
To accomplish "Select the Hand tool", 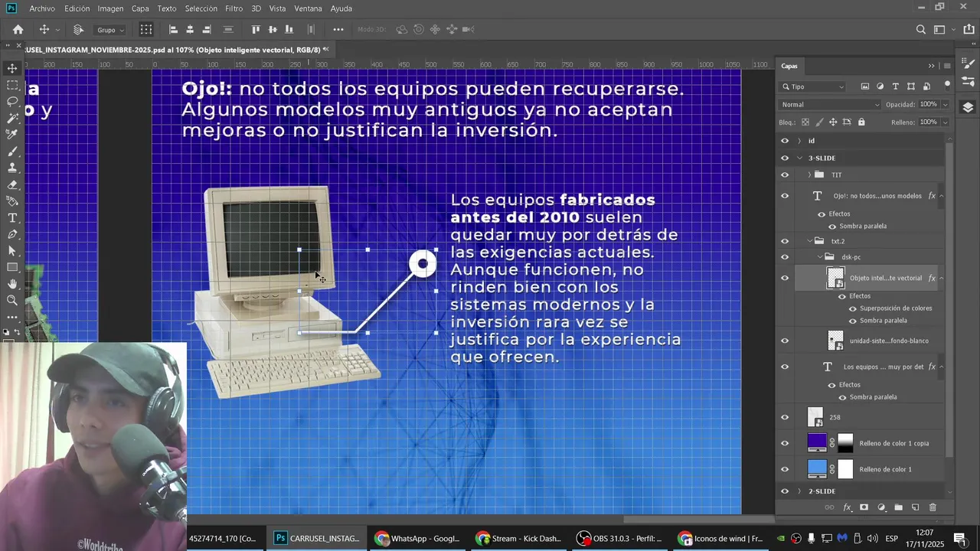I will pyautogui.click(x=12, y=284).
